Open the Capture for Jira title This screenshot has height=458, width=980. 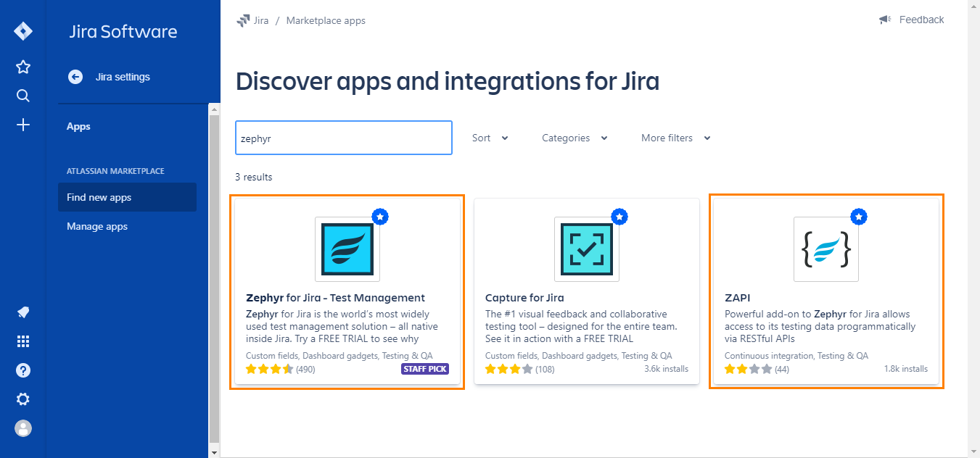point(524,298)
